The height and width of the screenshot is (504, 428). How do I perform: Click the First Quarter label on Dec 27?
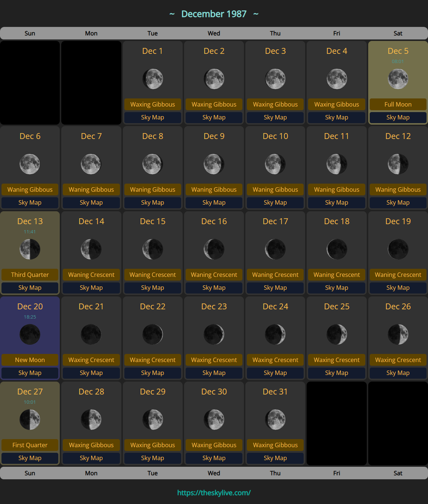(30, 445)
